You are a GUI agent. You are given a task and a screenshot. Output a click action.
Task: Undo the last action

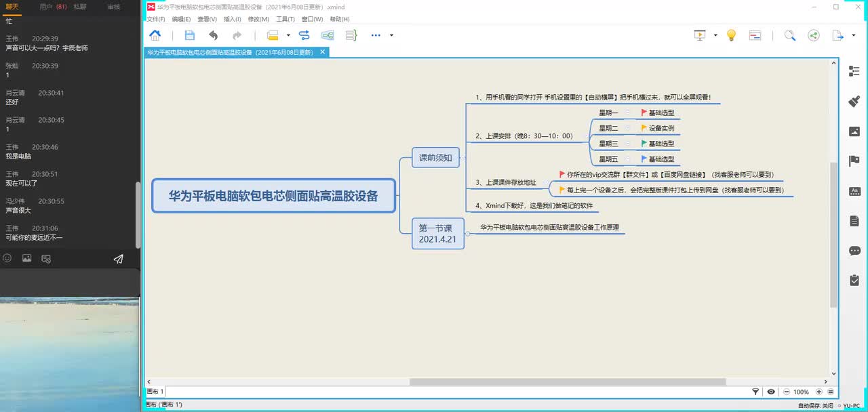(x=214, y=35)
